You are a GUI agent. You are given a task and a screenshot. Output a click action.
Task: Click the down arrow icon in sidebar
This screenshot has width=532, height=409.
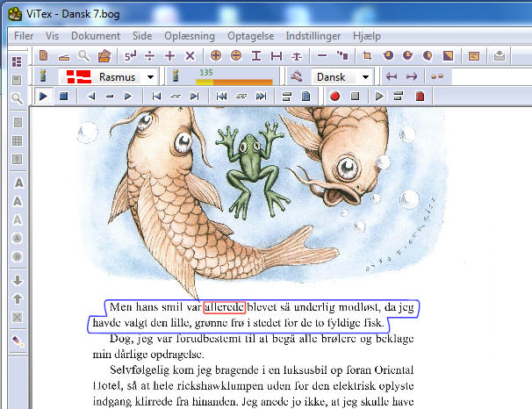click(18, 280)
